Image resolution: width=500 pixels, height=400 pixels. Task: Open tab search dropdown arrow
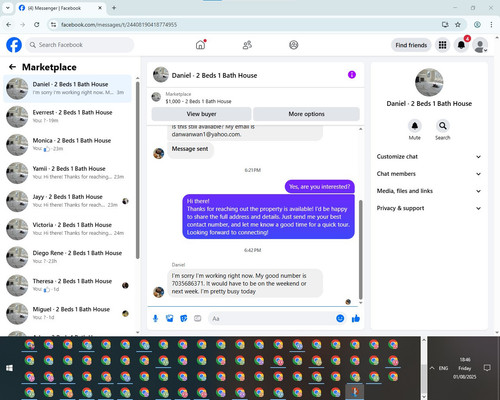pos(8,8)
